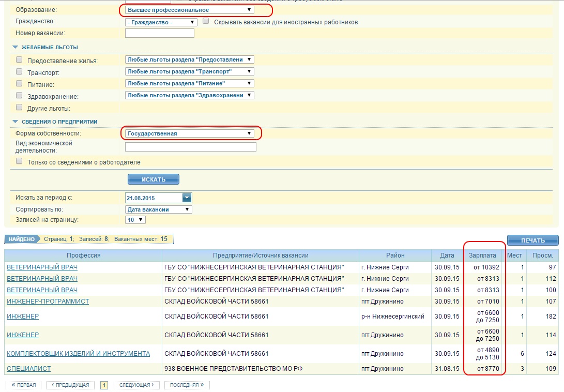This screenshot has width=564, height=392.
Task: Go to ПРЕДЫДУЩАЯ page
Action: 70,385
